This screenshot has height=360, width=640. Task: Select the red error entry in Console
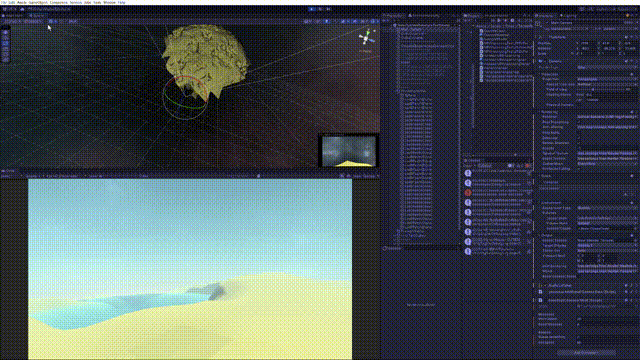click(498, 192)
